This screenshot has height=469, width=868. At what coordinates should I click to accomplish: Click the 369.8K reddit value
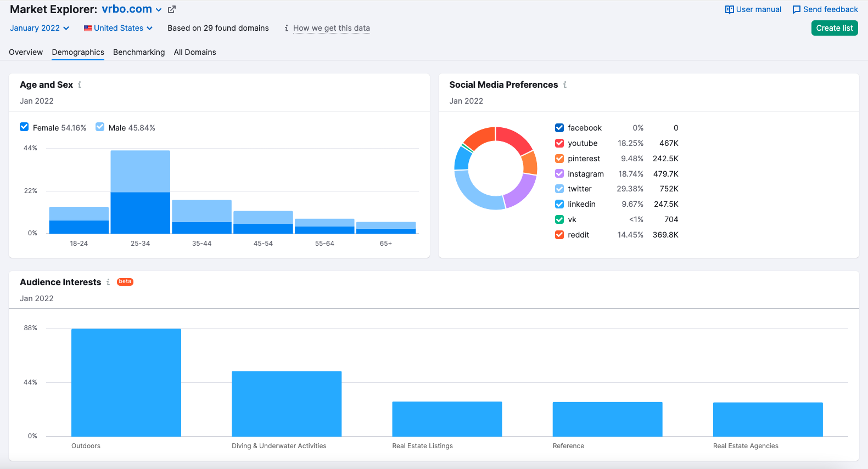point(665,235)
